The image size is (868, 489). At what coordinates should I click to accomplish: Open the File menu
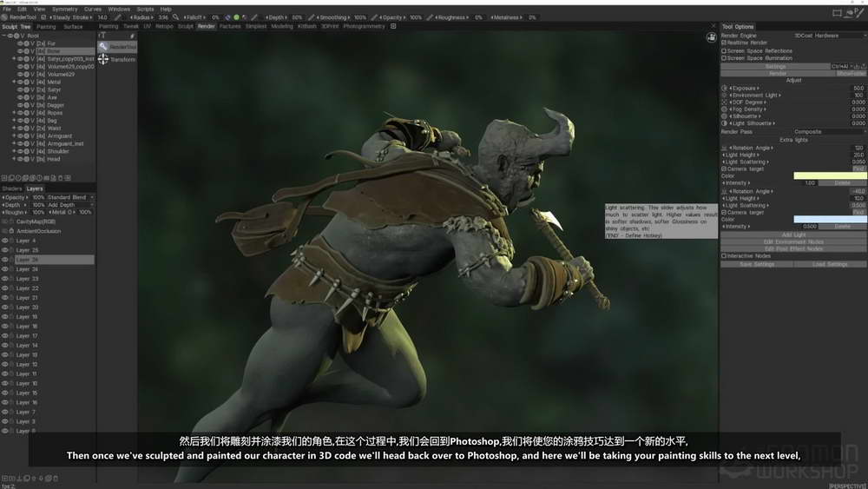tap(7, 10)
